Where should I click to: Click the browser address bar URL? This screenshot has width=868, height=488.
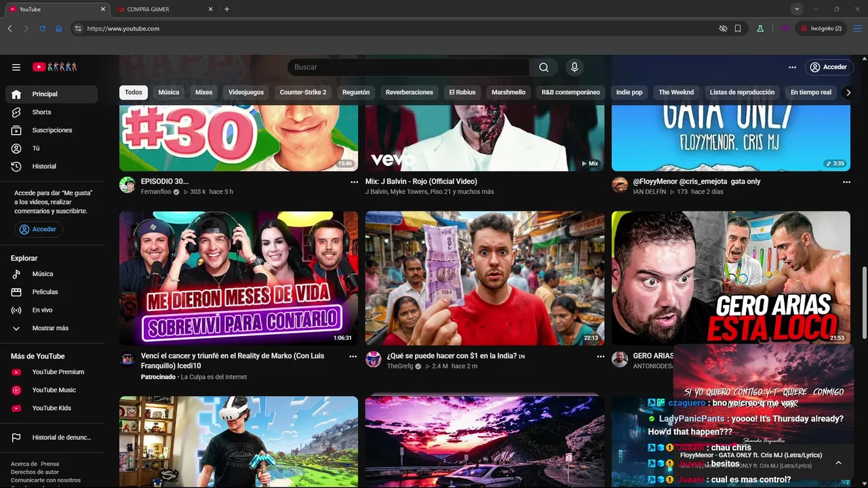point(123,28)
